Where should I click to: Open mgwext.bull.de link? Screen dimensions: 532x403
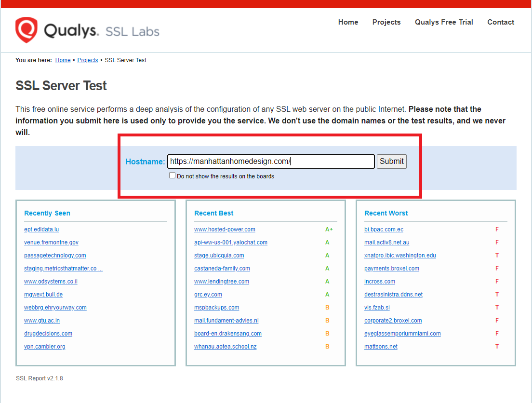[x=43, y=295]
